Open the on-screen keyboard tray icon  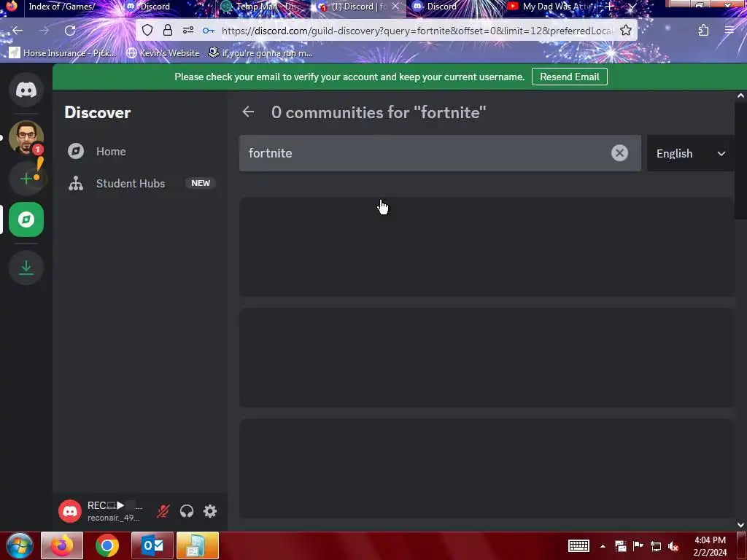click(x=578, y=545)
